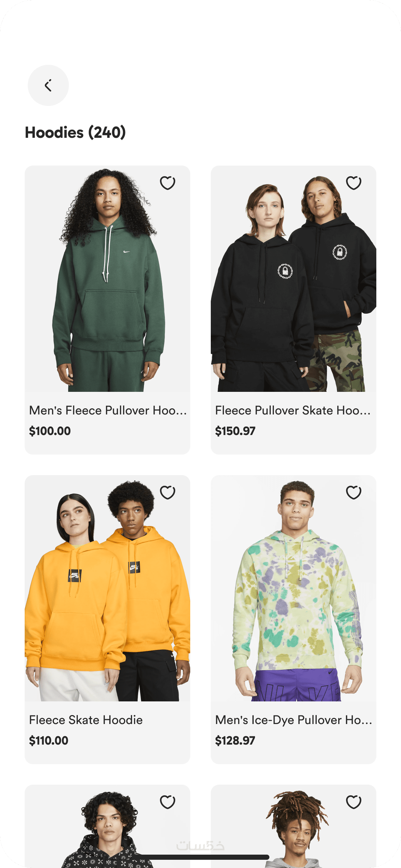401x868 pixels.
Task: Open Men's Fleece Pullover Hoodie title
Action: click(108, 410)
